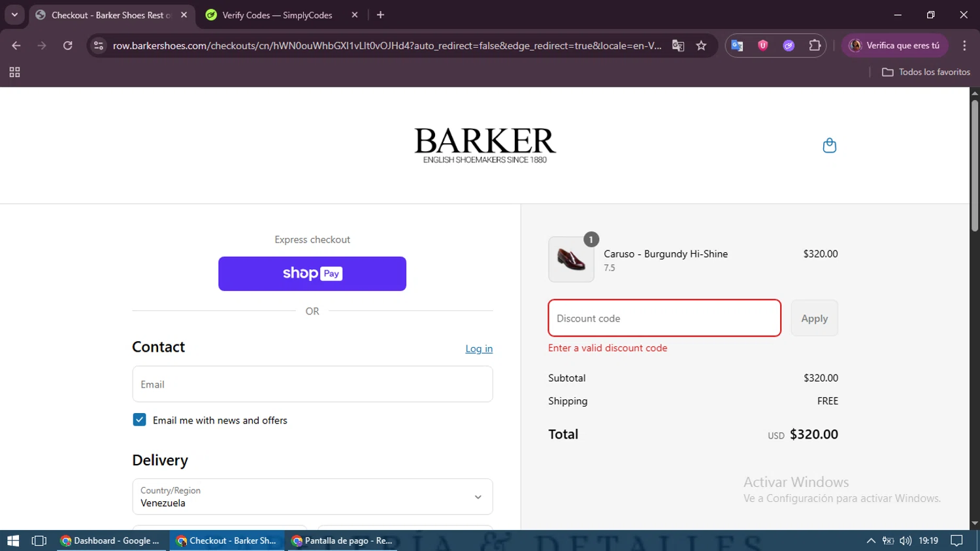Screen dimensions: 980x551
Task: Click the Barker logo
Action: tap(485, 145)
